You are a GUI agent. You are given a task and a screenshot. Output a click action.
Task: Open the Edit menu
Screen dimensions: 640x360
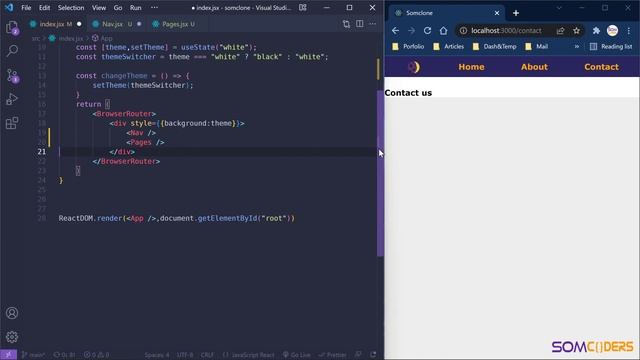[x=44, y=8]
